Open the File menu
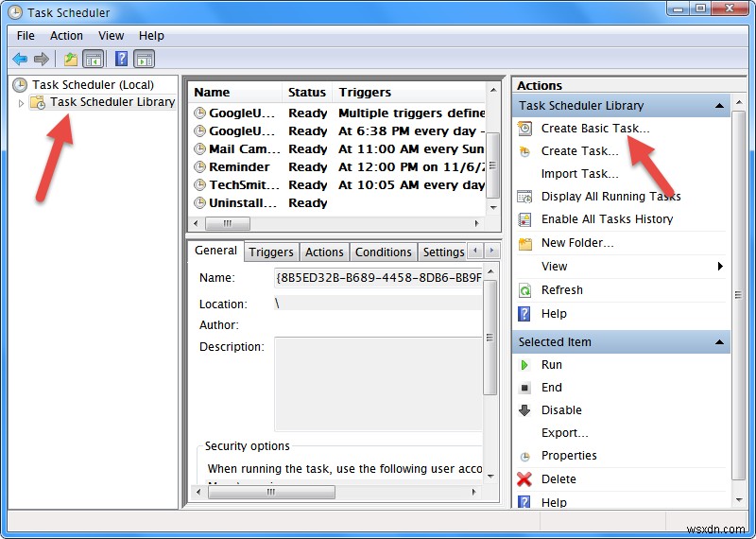 26,36
